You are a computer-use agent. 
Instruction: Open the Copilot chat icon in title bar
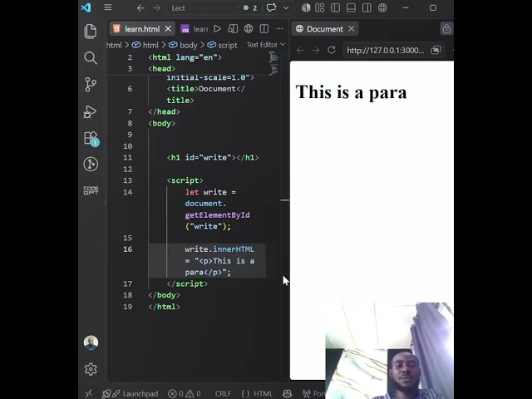pos(272,7)
